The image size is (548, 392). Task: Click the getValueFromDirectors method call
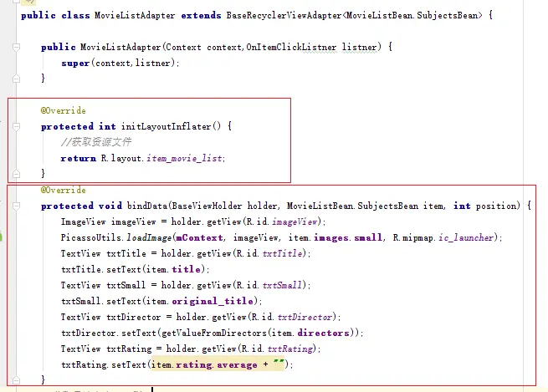(x=214, y=333)
